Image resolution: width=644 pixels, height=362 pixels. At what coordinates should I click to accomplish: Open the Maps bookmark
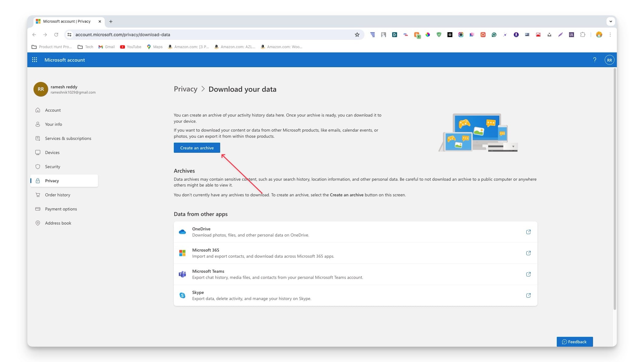pyautogui.click(x=155, y=47)
